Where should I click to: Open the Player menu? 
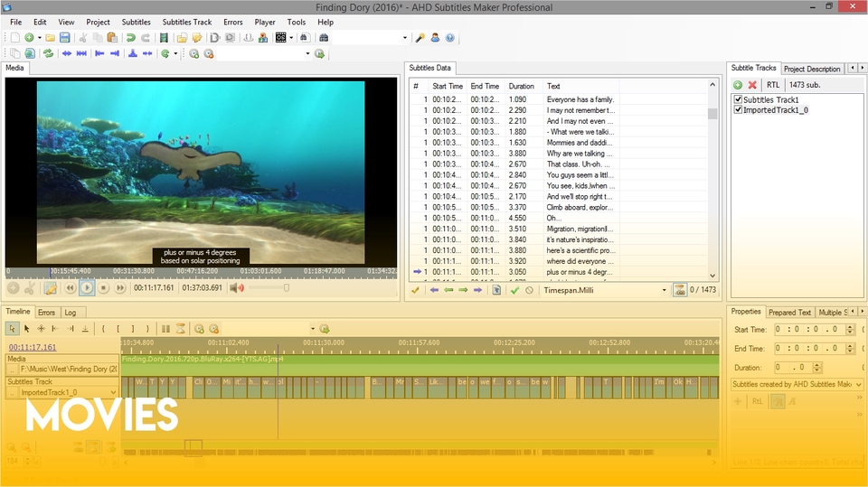265,22
